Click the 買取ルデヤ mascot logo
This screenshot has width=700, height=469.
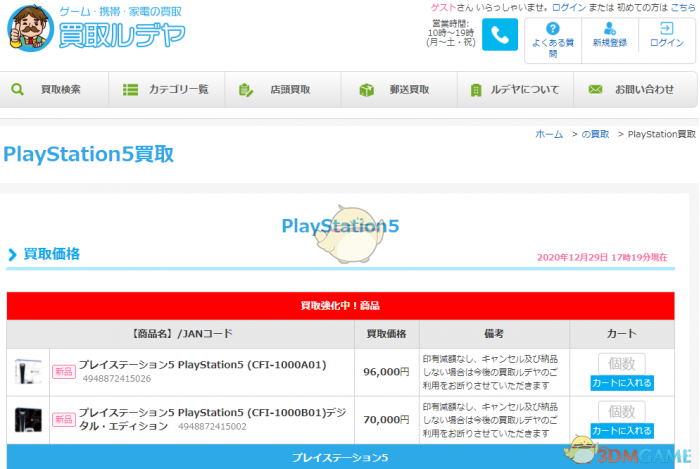coord(31,29)
